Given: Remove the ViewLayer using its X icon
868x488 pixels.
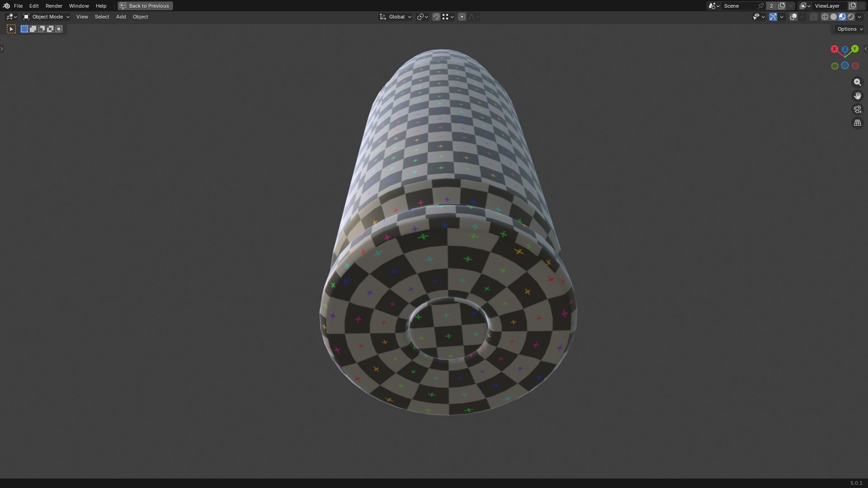Looking at the screenshot, I should coord(862,6).
